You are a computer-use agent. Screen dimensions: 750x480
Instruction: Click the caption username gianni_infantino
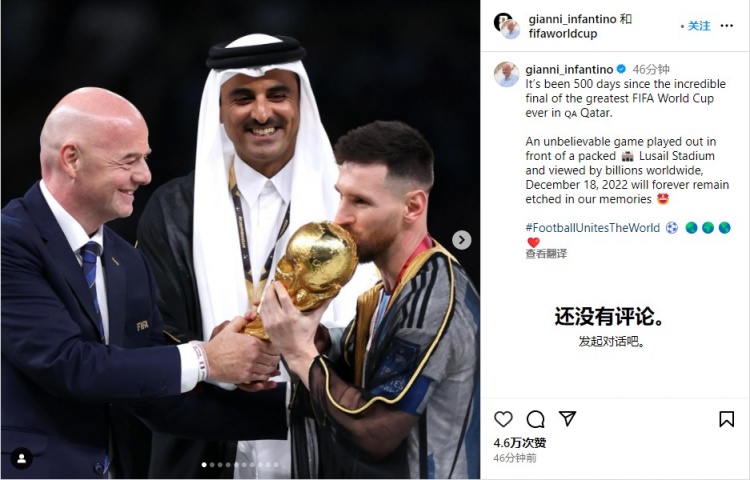click(569, 70)
